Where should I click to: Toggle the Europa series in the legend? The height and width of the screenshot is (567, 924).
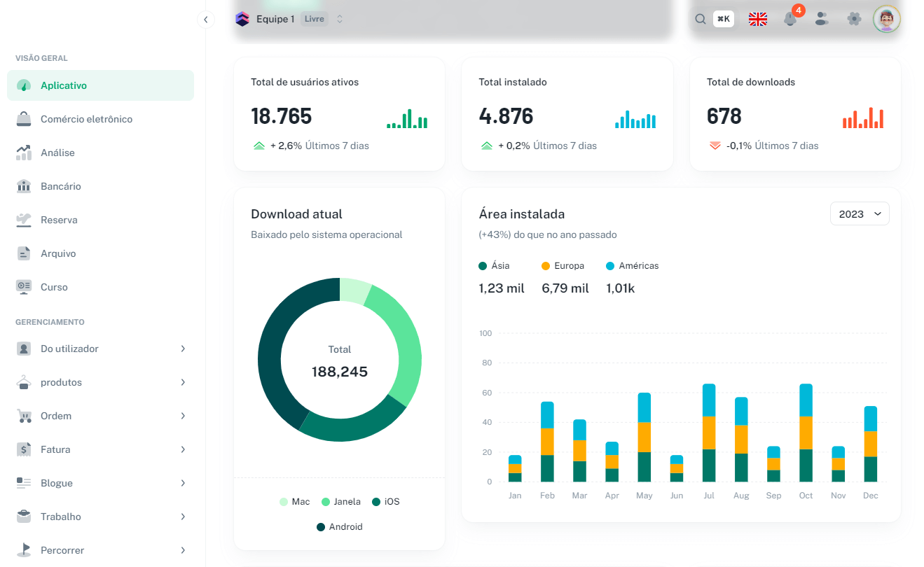[563, 266]
